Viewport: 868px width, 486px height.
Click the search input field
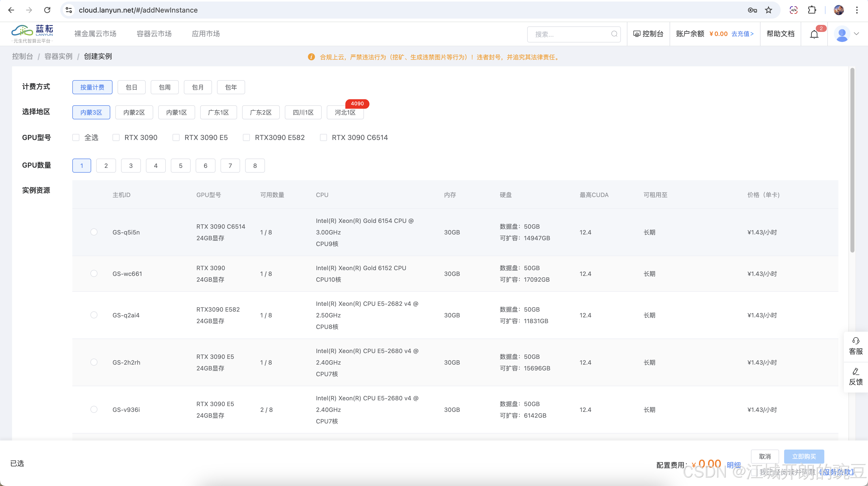[573, 34]
